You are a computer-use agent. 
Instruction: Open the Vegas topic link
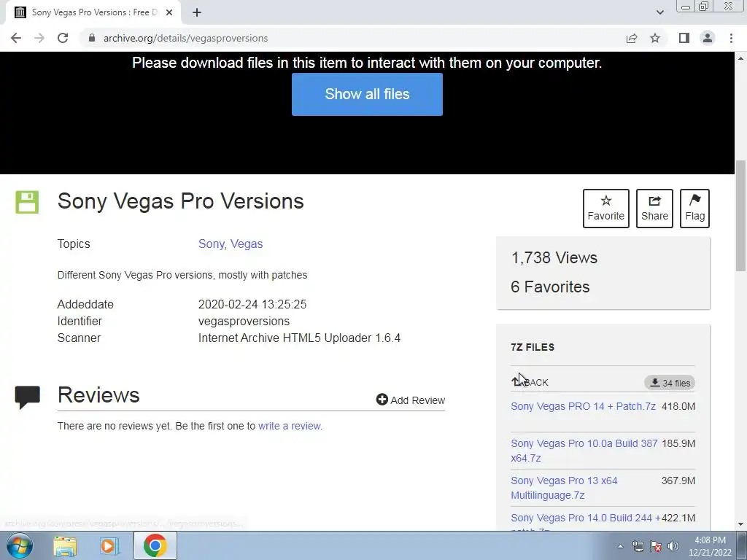247,244
